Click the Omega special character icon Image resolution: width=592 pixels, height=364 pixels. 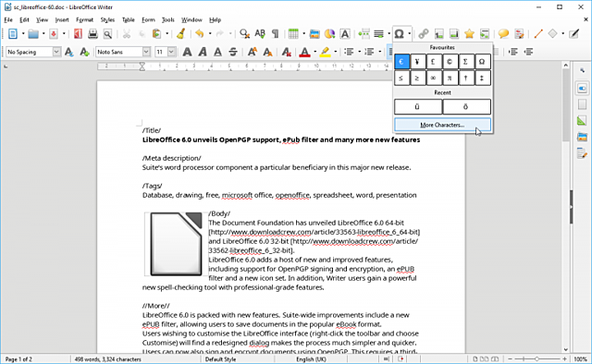(x=399, y=34)
